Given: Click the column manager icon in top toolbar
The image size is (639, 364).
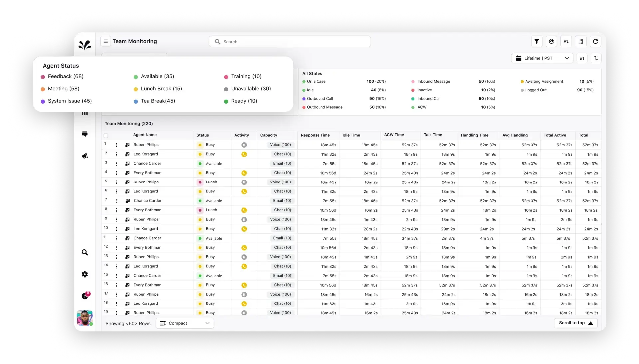Looking at the screenshot, I should [x=581, y=41].
